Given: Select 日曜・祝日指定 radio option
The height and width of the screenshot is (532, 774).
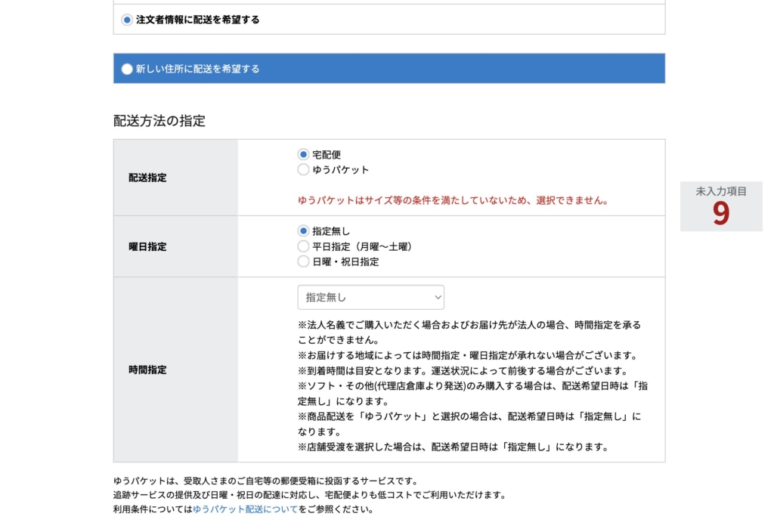Looking at the screenshot, I should [x=304, y=261].
